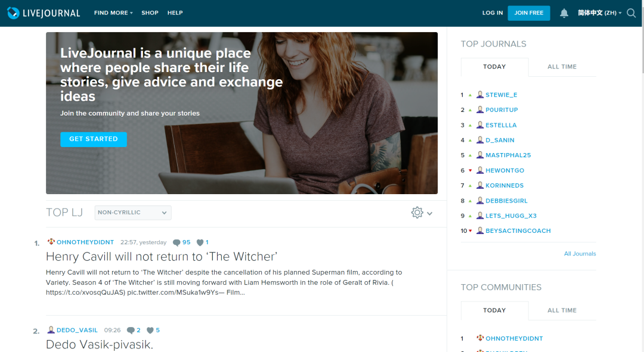Viewport: 644px width, 352px height.
Task: Select the TODAY tab in Top Communities
Action: 494,310
